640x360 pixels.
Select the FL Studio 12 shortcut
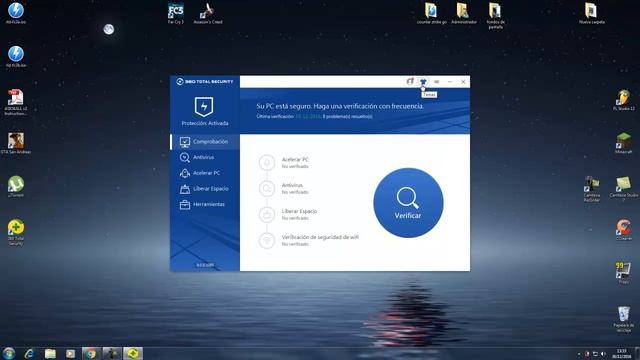[x=624, y=100]
